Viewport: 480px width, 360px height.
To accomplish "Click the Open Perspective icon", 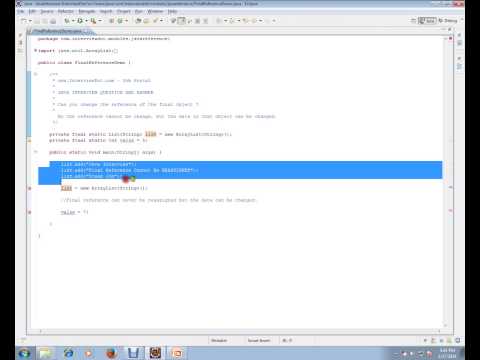I will 413,21.
